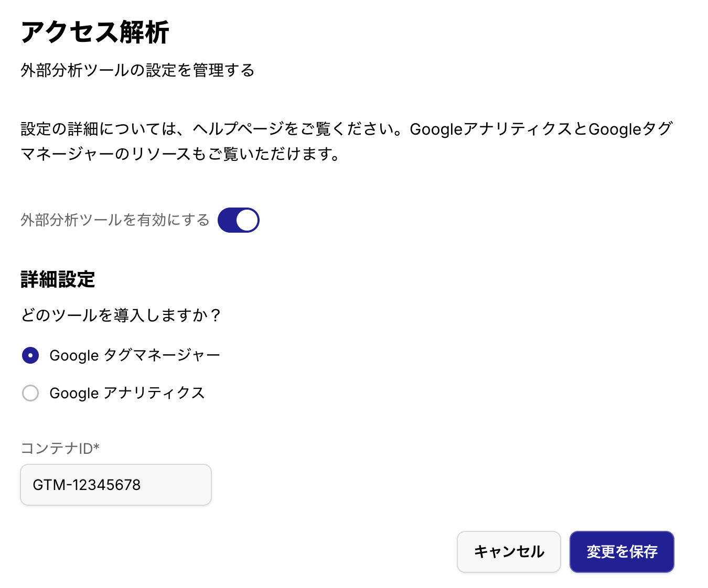Toggle the 外部分析ツールを有効にする switch
This screenshot has width=708, height=588.
click(238, 220)
